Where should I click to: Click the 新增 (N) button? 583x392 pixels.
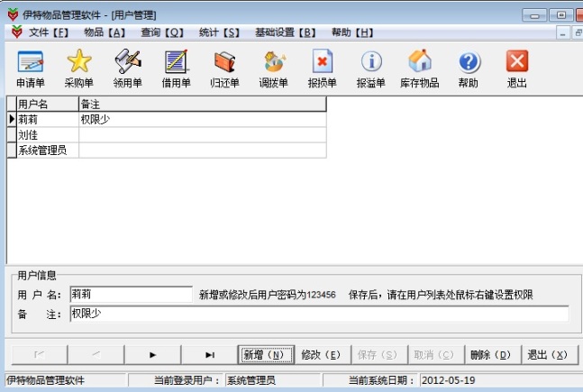pos(266,355)
